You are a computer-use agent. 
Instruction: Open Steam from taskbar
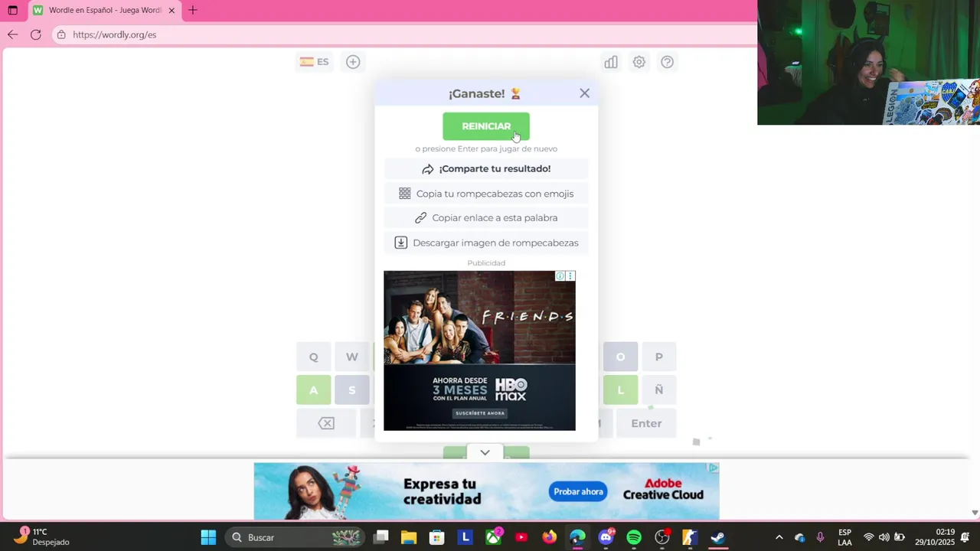[x=717, y=537]
